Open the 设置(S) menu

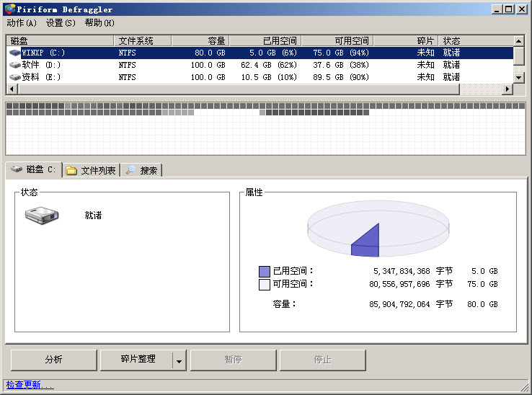61,23
